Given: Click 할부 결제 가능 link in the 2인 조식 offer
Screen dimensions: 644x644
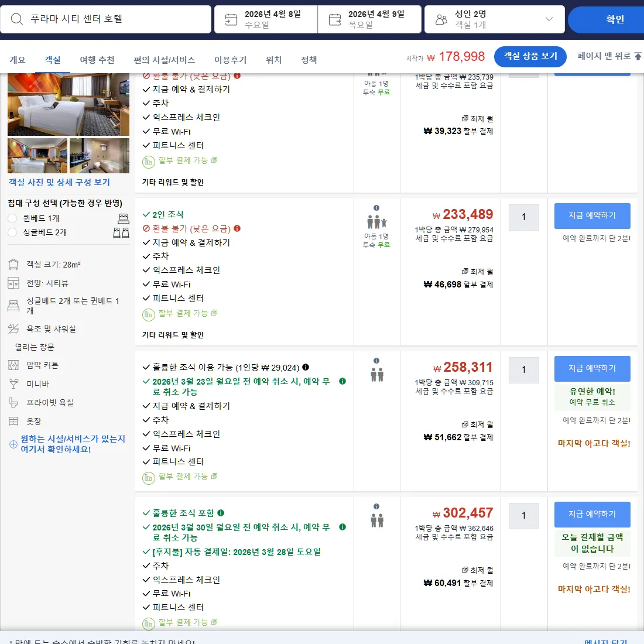Looking at the screenshot, I should tap(183, 313).
